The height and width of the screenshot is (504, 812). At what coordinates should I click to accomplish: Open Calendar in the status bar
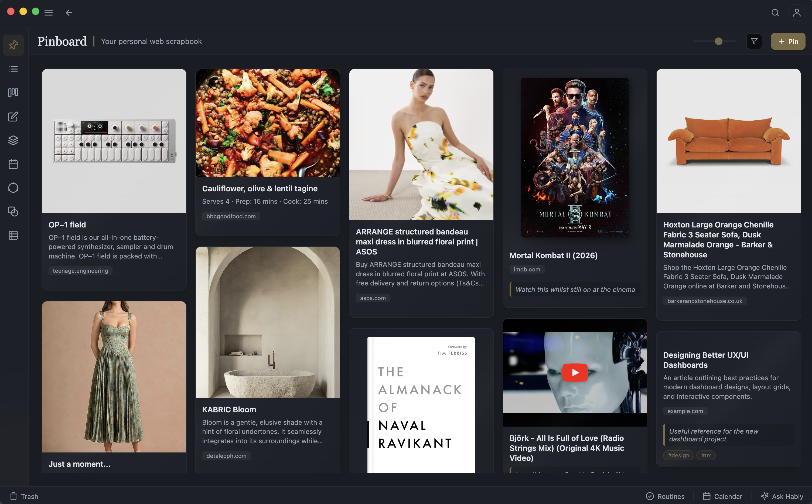point(723,496)
